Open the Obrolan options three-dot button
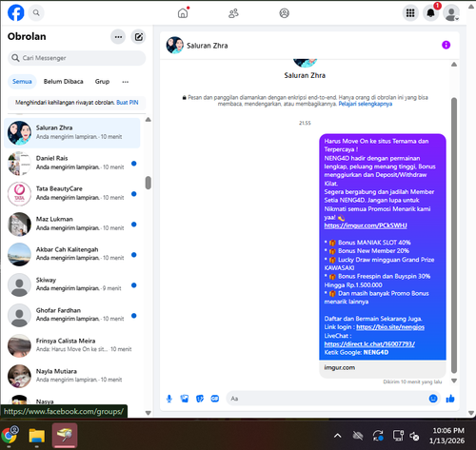 [x=118, y=37]
